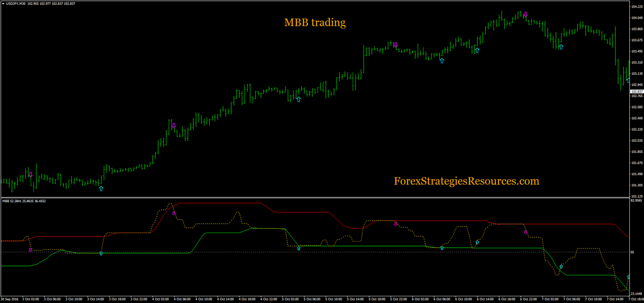The height and width of the screenshot is (303, 644).
Task: Click the magenta sell arrow near 4 Oct 02:00
Action: pyautogui.click(x=173, y=125)
